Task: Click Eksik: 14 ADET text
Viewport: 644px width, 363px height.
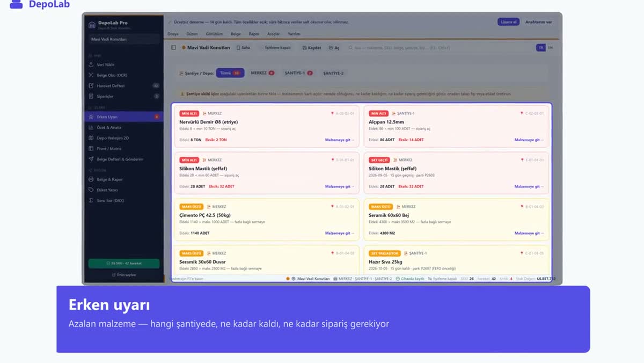Action: click(411, 140)
